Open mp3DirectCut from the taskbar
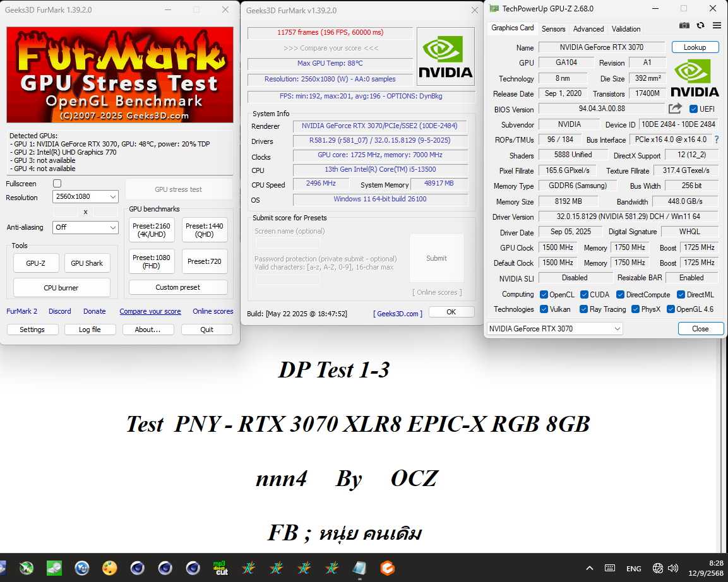 pos(220,568)
